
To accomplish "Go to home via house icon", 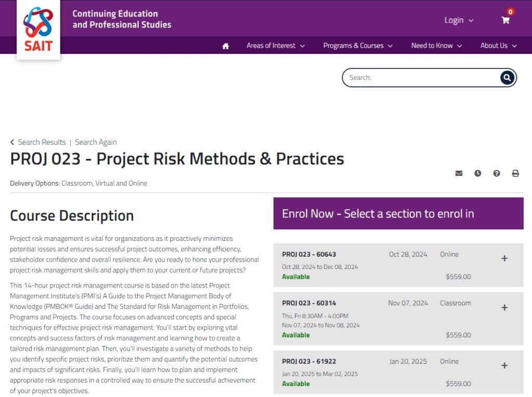I will [225, 46].
